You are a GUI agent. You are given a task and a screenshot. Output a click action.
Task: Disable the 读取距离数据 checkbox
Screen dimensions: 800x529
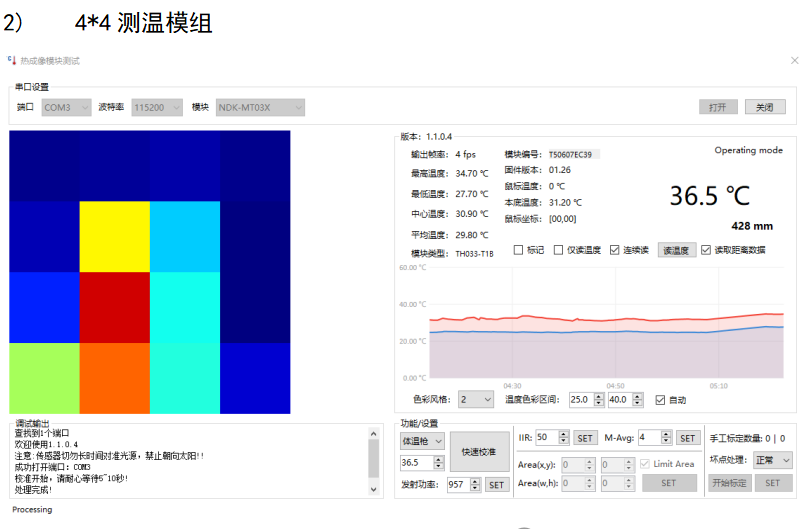coord(706,250)
